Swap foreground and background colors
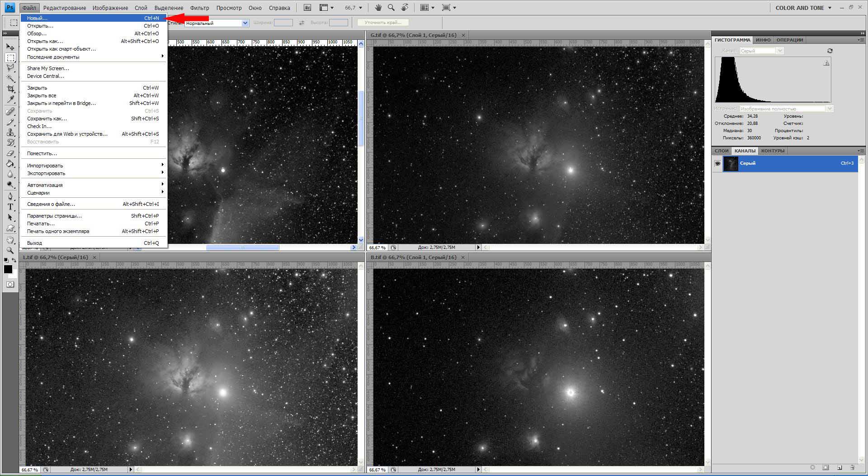Image resolution: width=868 pixels, height=476 pixels. 14,260
